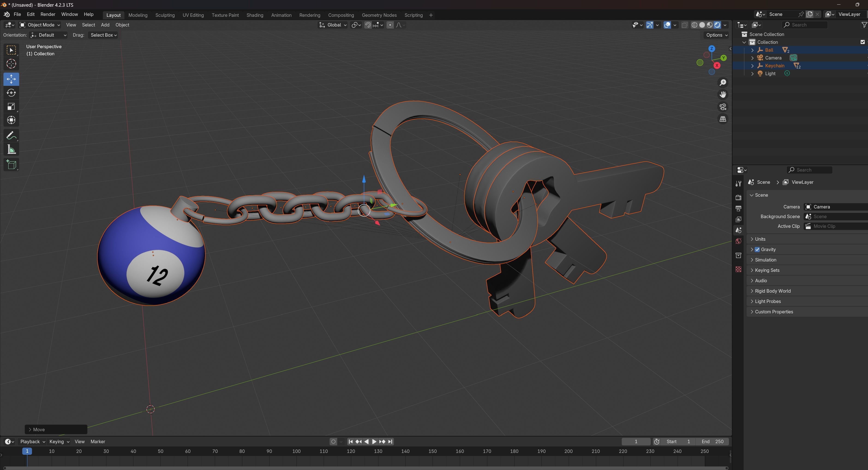This screenshot has height=470, width=868.
Task: Open the Shading workspace tab
Action: (254, 15)
